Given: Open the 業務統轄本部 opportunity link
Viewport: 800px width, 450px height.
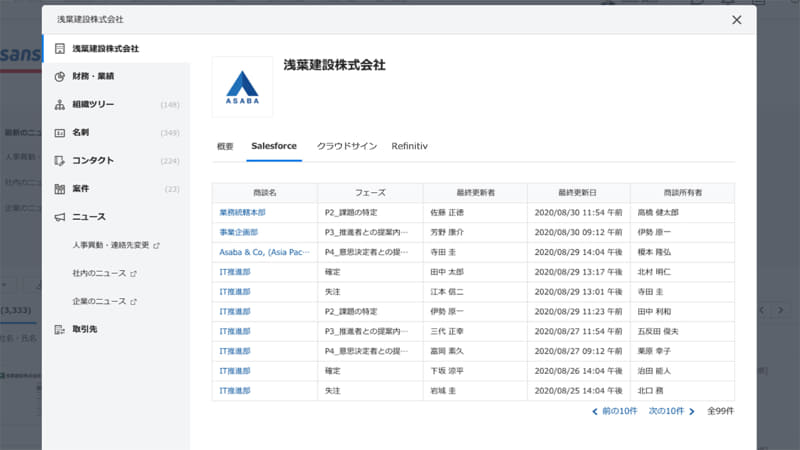Looking at the screenshot, I should [242, 212].
